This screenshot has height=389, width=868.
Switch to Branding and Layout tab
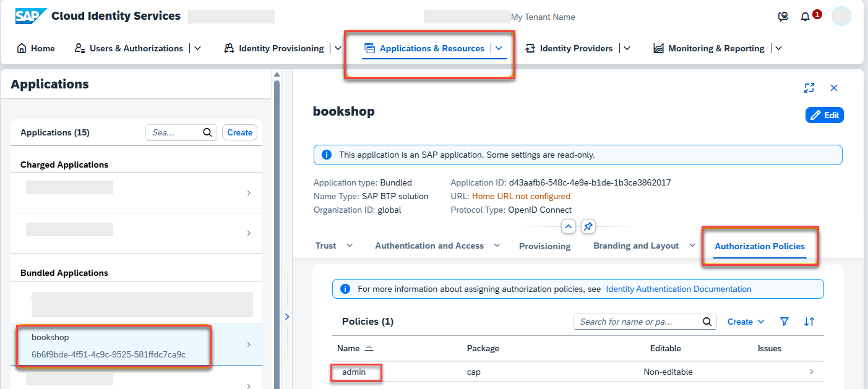point(636,246)
